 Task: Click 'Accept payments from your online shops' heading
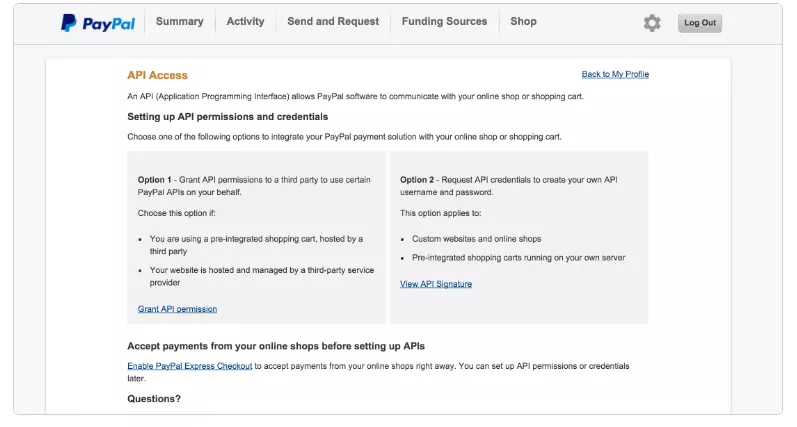[276, 346]
